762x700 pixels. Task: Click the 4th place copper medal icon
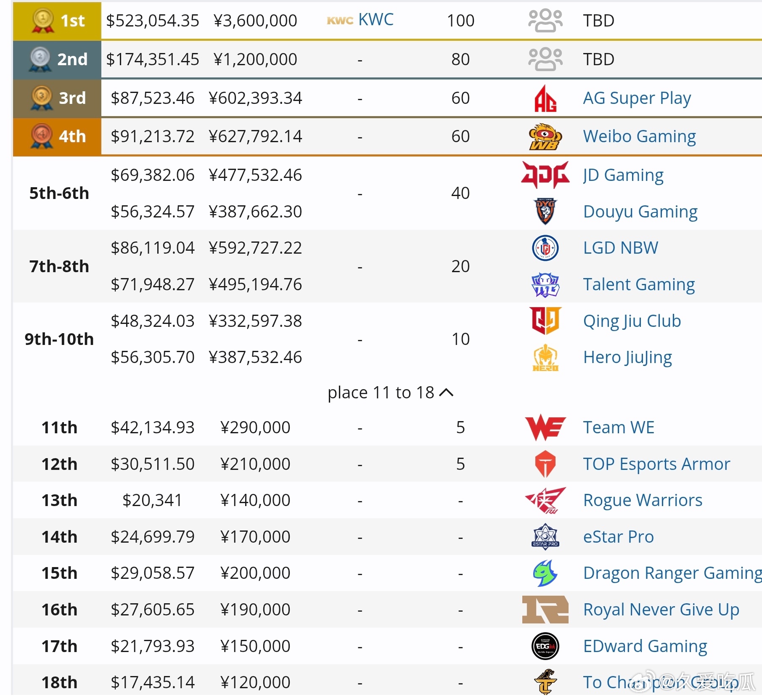point(42,136)
